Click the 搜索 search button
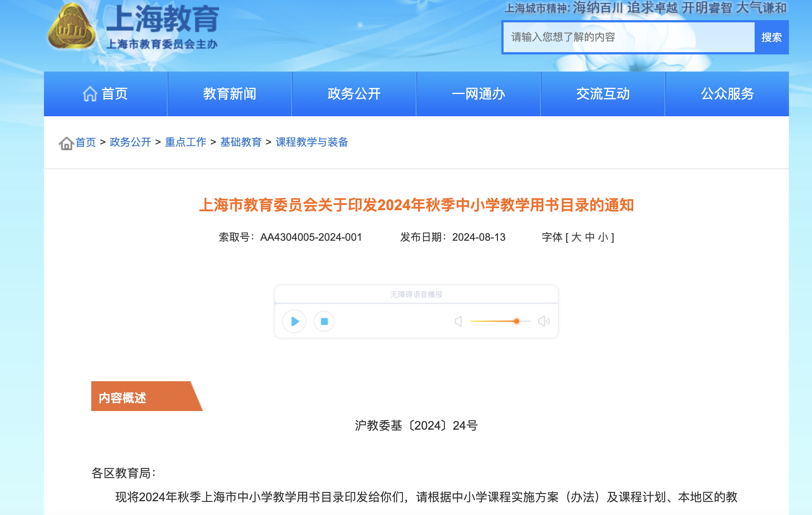The width and height of the screenshot is (812, 515). 771,37
